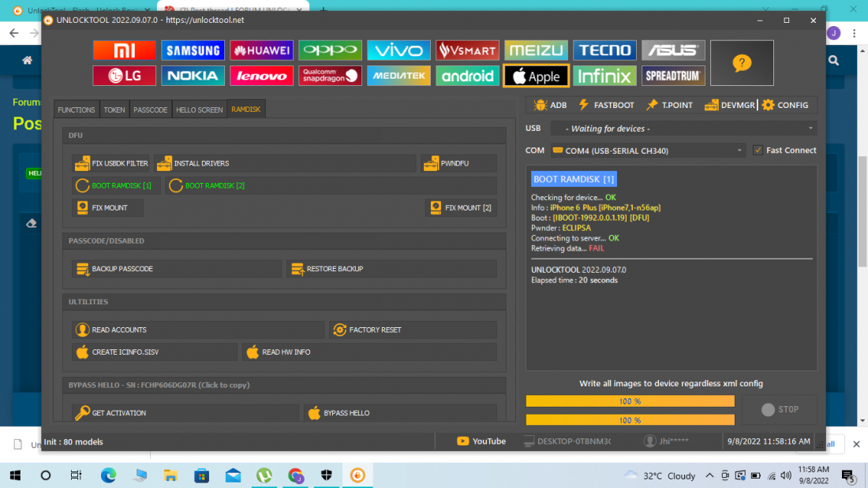Choose the LG brand logo

124,76
